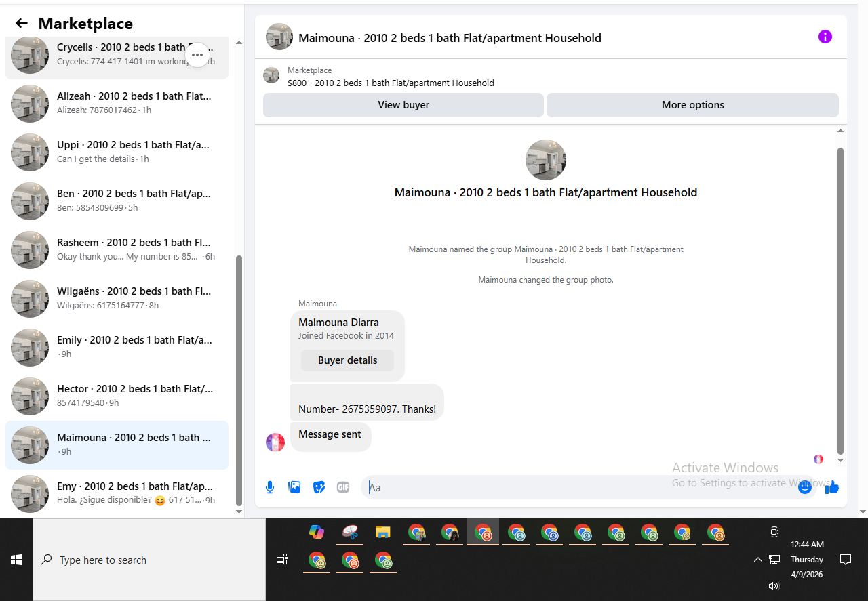
Task: Send a thumbs-up like
Action: click(832, 487)
